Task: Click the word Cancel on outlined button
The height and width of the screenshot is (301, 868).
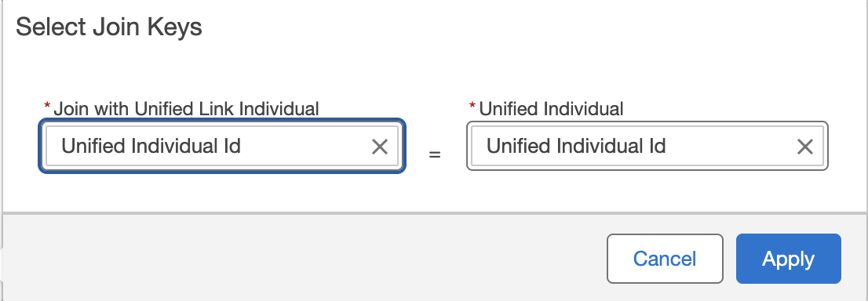Action: [665, 259]
